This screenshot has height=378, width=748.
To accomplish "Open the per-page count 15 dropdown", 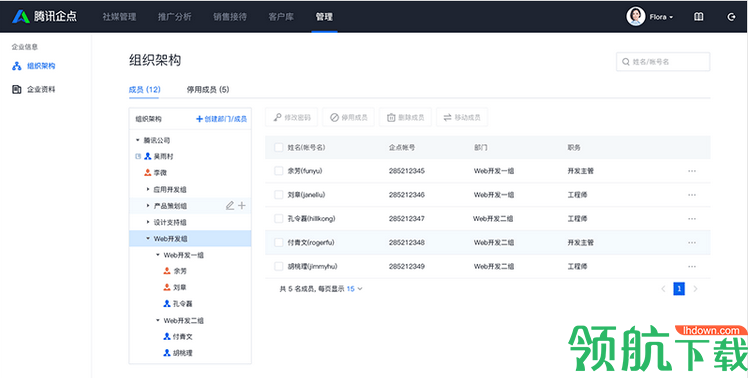I will [x=354, y=289].
